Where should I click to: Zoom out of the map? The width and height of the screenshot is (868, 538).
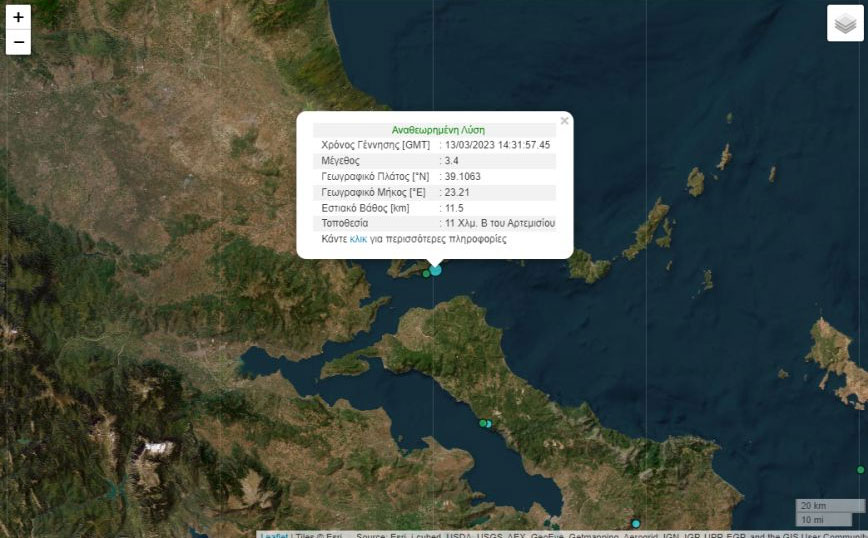[x=18, y=43]
